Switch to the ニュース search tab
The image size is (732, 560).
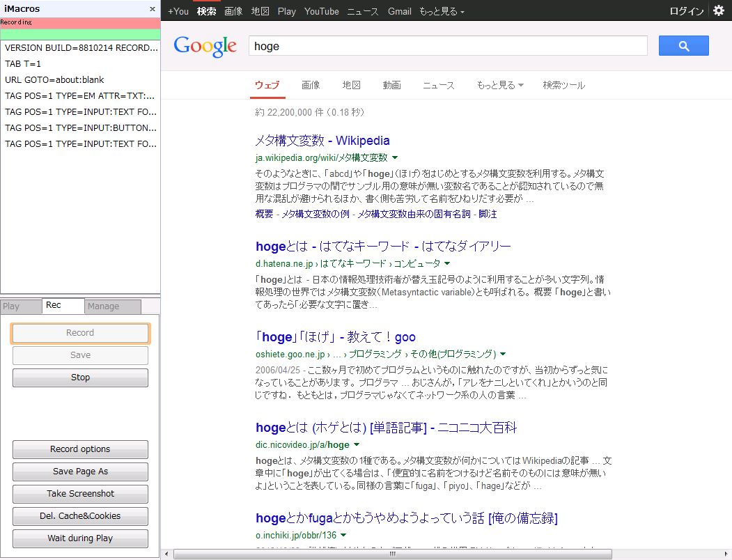pos(438,85)
